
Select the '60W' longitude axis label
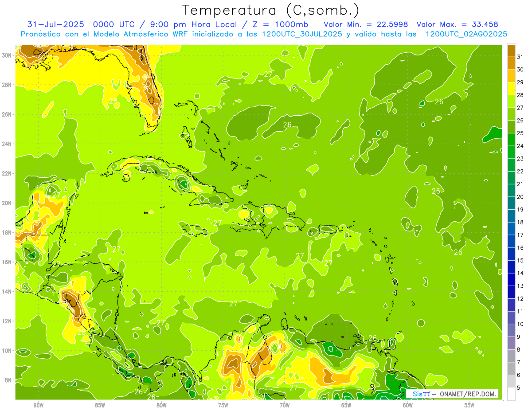point(408,405)
